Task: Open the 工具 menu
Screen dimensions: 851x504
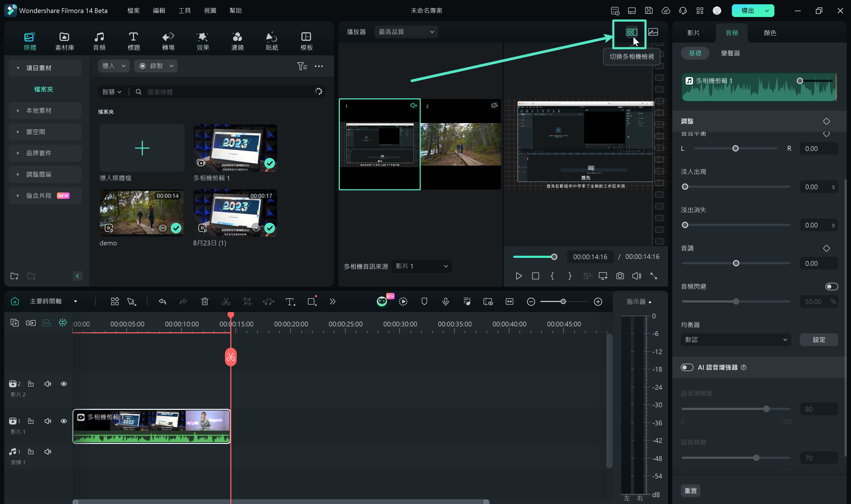Action: [185, 11]
